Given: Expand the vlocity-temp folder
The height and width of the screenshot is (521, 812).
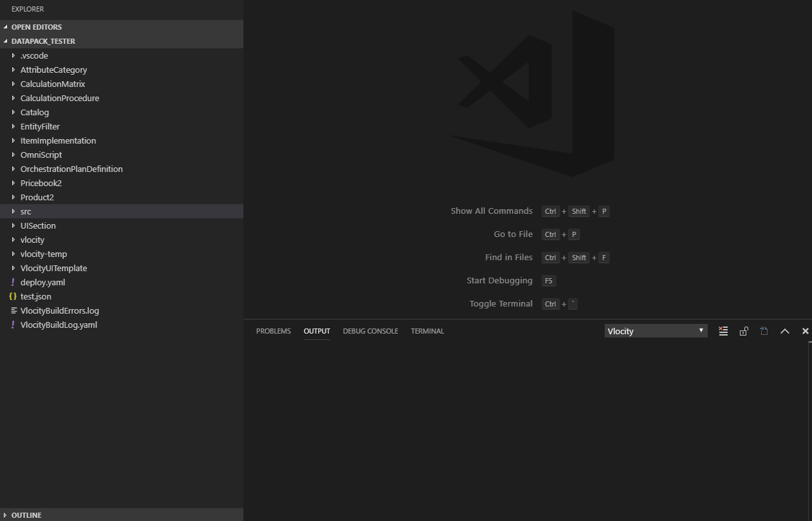Looking at the screenshot, I should tap(122, 254).
